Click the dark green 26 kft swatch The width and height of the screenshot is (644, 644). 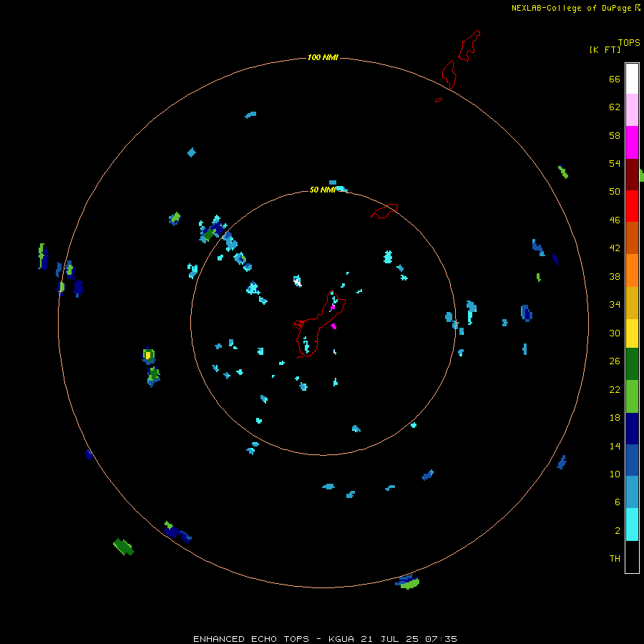click(x=632, y=364)
